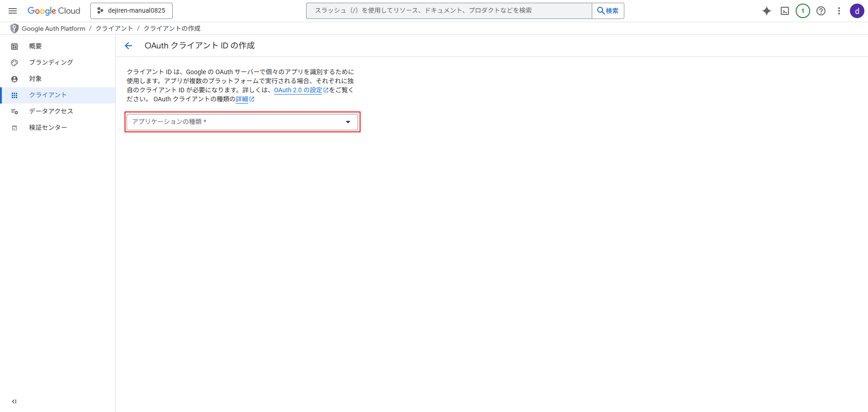Click the 詳細 link

(x=242, y=99)
